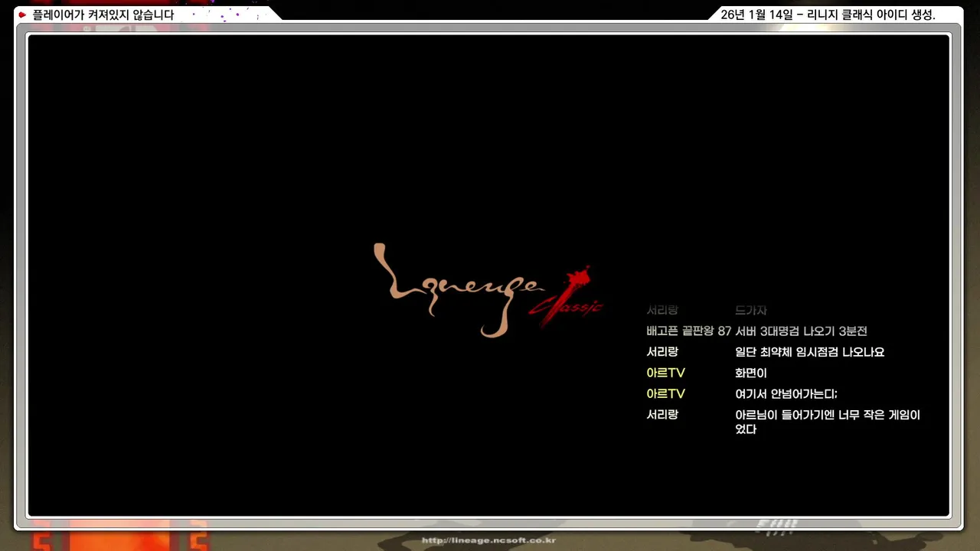This screenshot has height=551, width=980.
Task: Click the message "아르님이 들어가기엔 너무 작은 게임이었다"
Action: tap(827, 422)
